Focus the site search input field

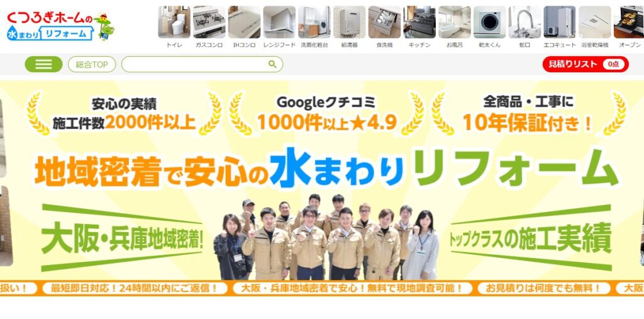(195, 64)
